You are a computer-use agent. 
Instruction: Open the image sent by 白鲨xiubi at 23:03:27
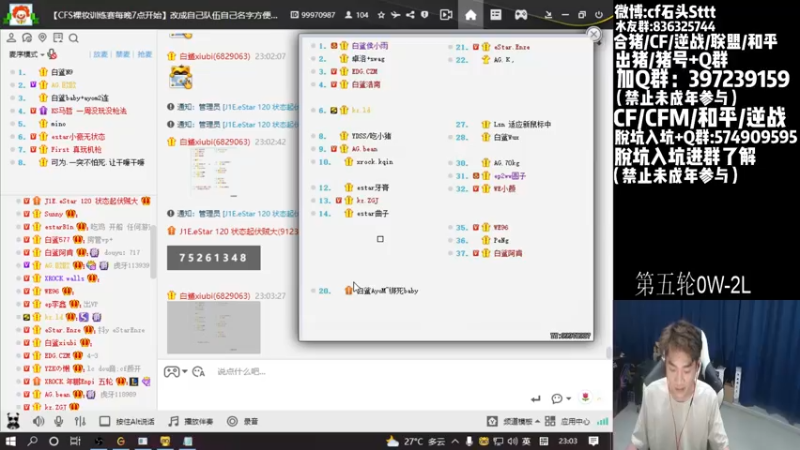[214, 327]
